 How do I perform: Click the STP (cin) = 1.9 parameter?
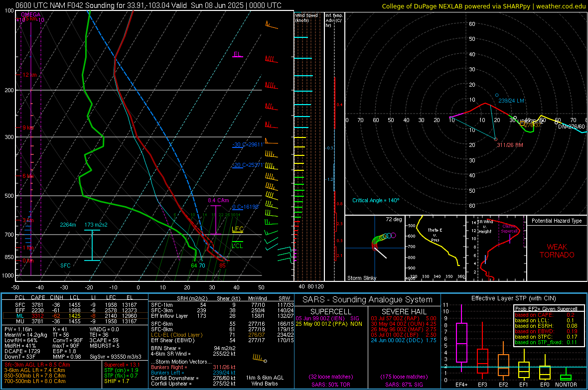point(121,370)
